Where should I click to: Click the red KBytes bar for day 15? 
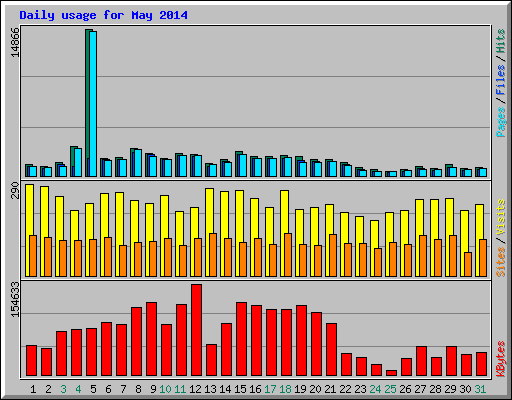(241, 339)
